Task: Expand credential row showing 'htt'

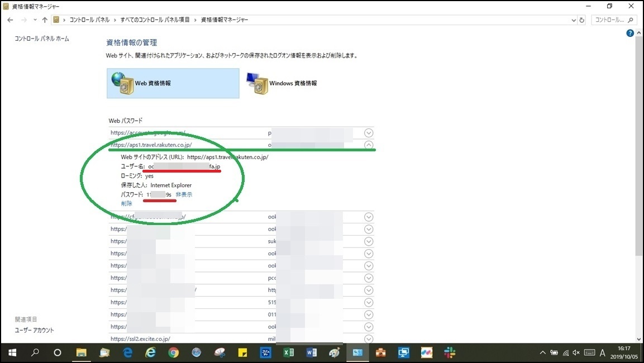Action: [x=369, y=290]
